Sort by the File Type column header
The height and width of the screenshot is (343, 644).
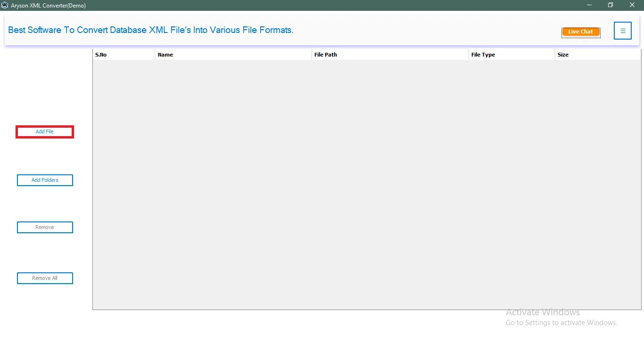512,55
